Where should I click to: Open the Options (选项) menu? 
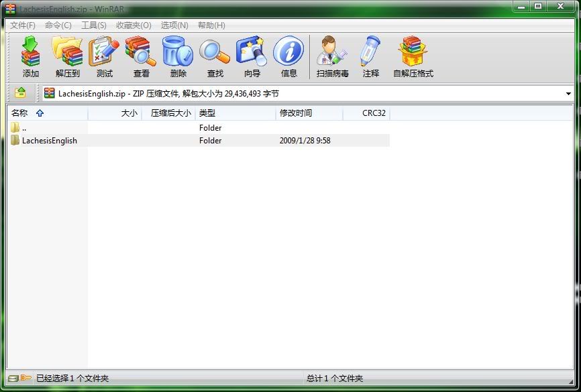click(x=174, y=25)
